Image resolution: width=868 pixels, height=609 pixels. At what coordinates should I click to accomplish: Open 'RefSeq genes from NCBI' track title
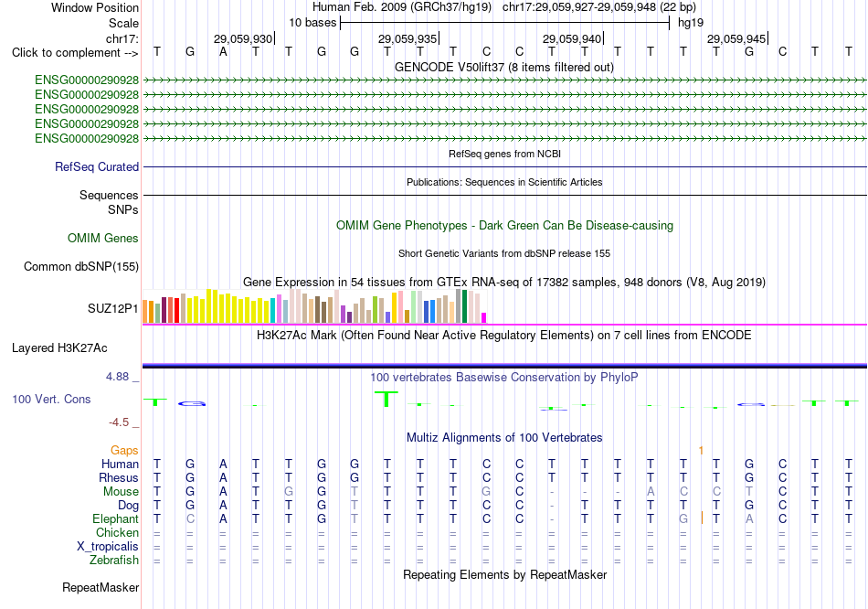(x=504, y=154)
